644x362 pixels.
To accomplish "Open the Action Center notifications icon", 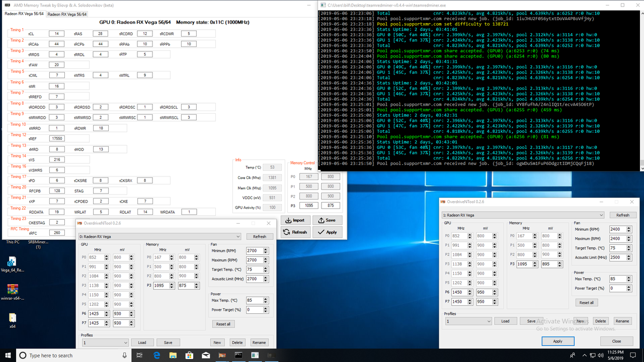I will pyautogui.click(x=633, y=355).
